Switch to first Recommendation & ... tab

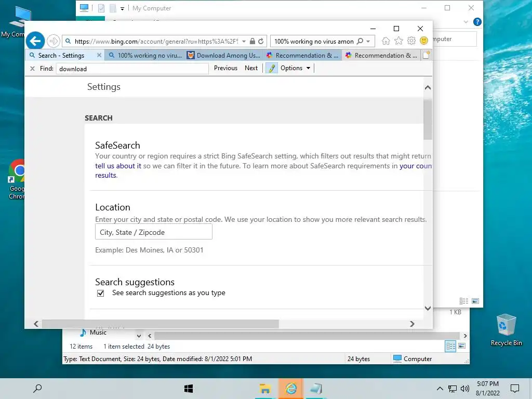[x=303, y=55]
